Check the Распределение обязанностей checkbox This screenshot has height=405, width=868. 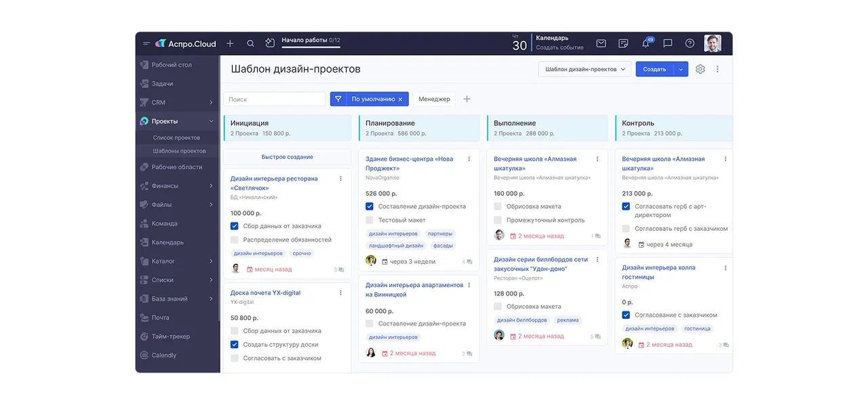[x=235, y=239]
